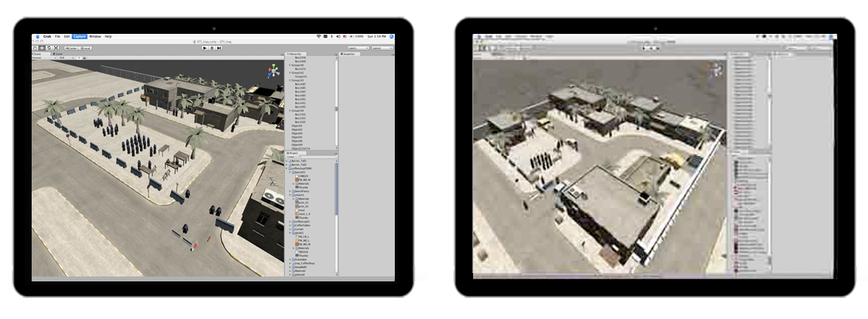Click the Apple menu icon
This screenshot has width=868, height=319.
click(x=36, y=36)
